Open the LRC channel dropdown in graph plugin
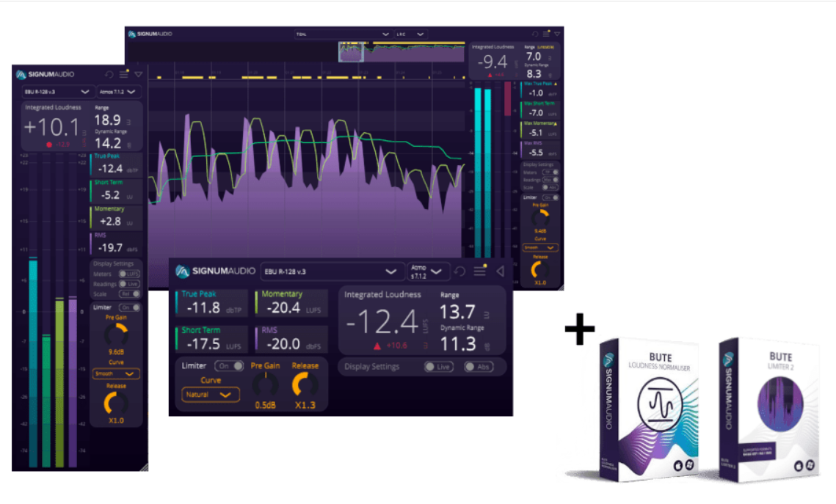Screen dimensions: 836x504 click(410, 34)
